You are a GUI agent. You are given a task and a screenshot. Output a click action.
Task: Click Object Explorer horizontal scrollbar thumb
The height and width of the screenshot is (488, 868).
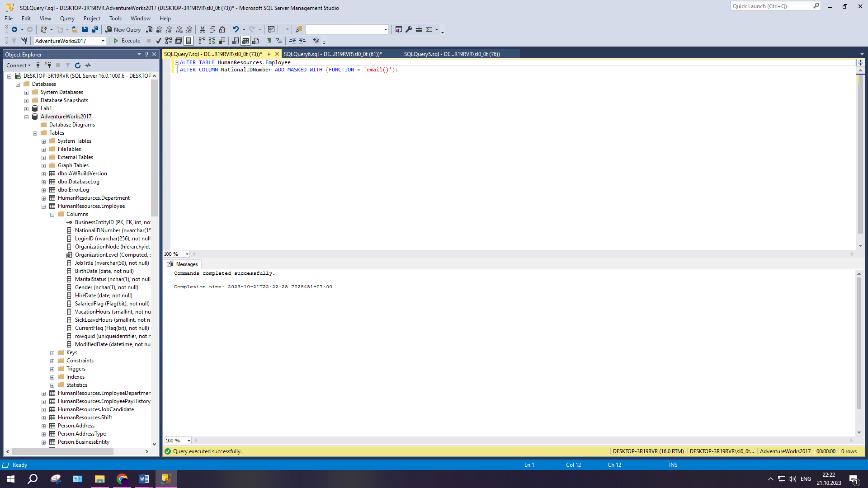coord(62,451)
